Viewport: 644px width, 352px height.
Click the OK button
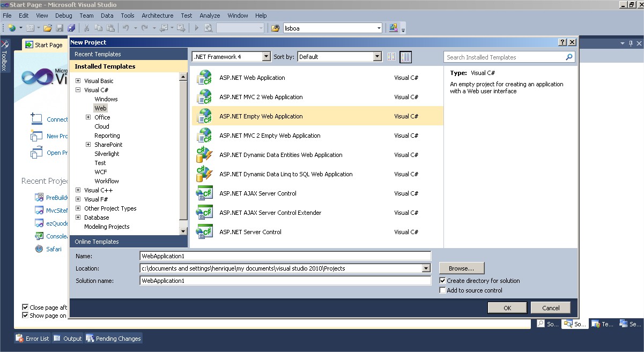(x=507, y=308)
